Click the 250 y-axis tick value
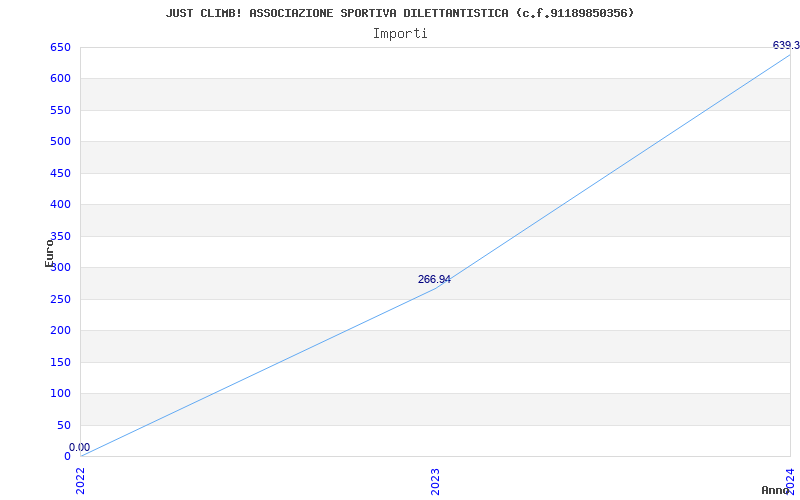The image size is (800, 500). [x=60, y=299]
